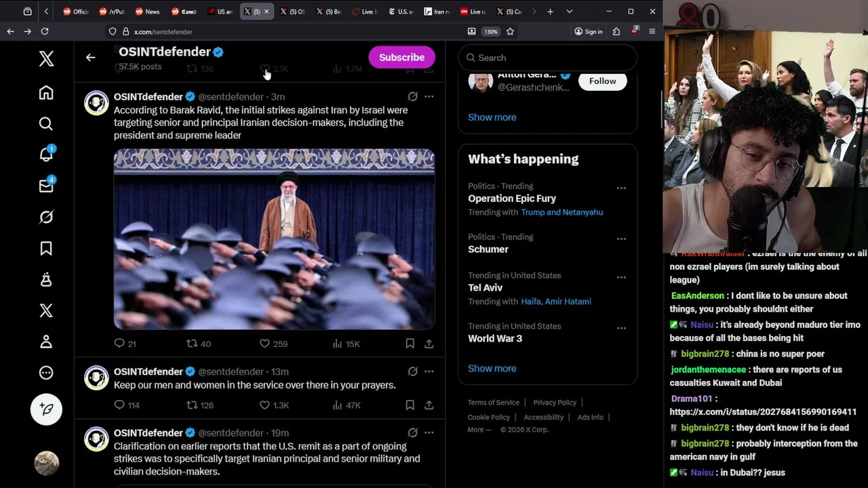The height and width of the screenshot is (488, 868).
Task: Open more options on the 13m post
Action: tap(429, 371)
